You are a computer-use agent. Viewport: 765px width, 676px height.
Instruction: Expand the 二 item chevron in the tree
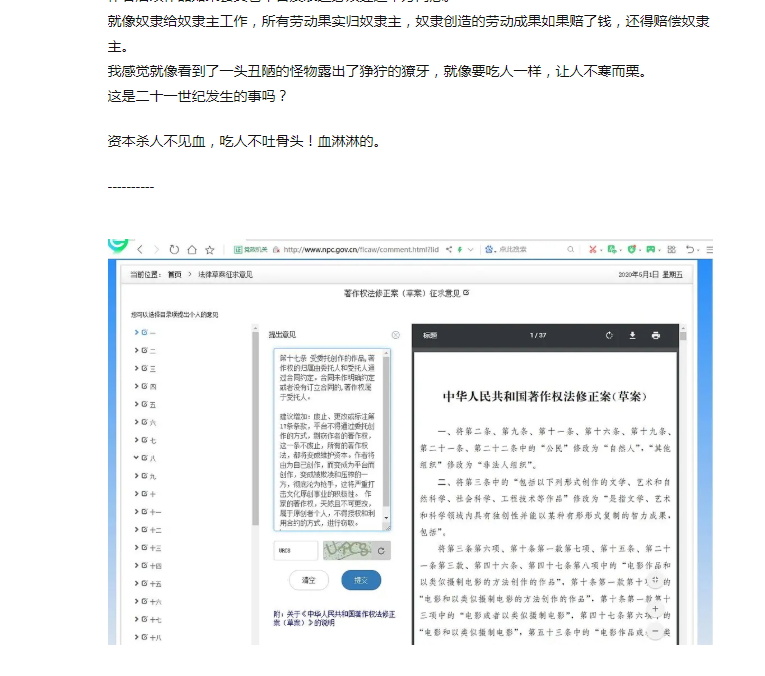point(137,350)
